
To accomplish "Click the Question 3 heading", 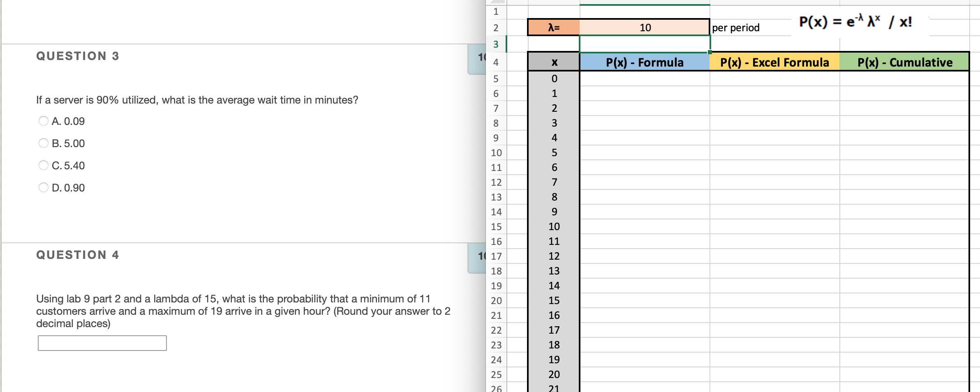I will [76, 56].
